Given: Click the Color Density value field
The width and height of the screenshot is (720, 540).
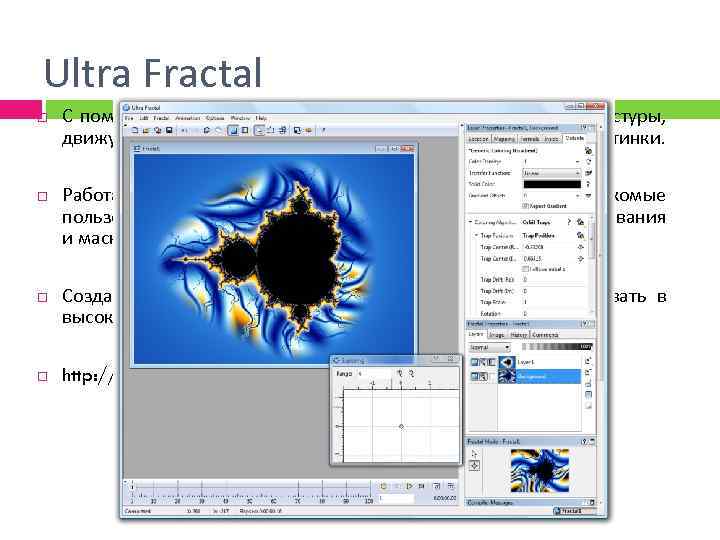Looking at the screenshot, I should [x=549, y=162].
